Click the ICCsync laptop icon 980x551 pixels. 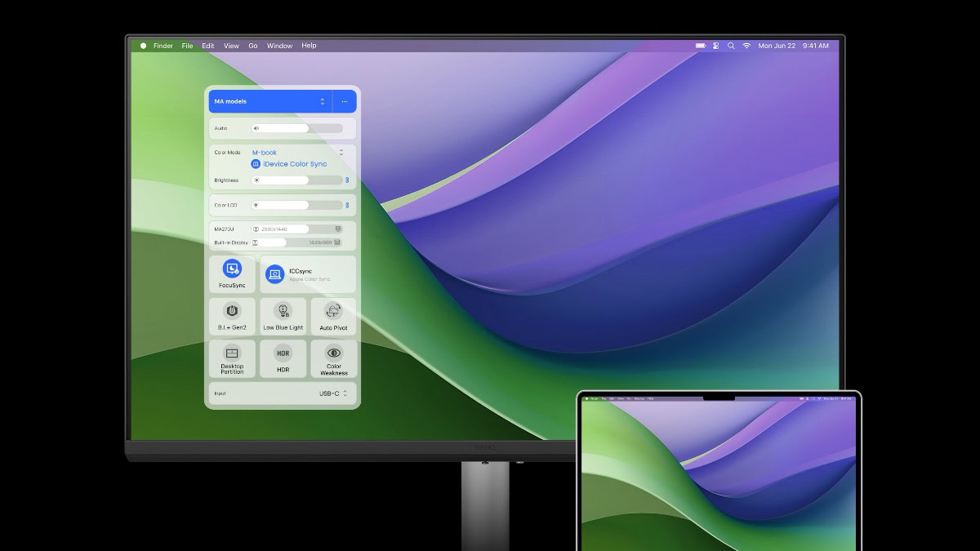[274, 275]
